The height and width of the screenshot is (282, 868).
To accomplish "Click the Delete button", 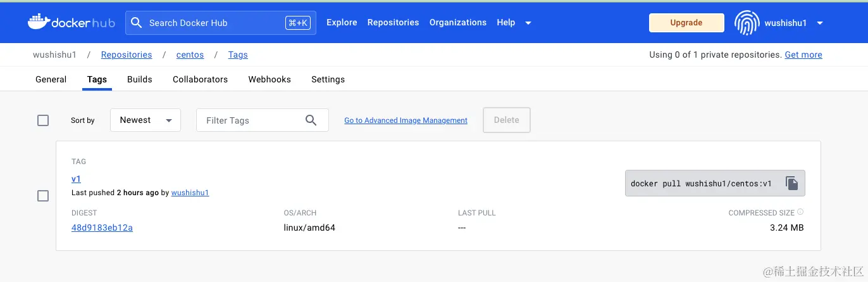I will point(507,120).
